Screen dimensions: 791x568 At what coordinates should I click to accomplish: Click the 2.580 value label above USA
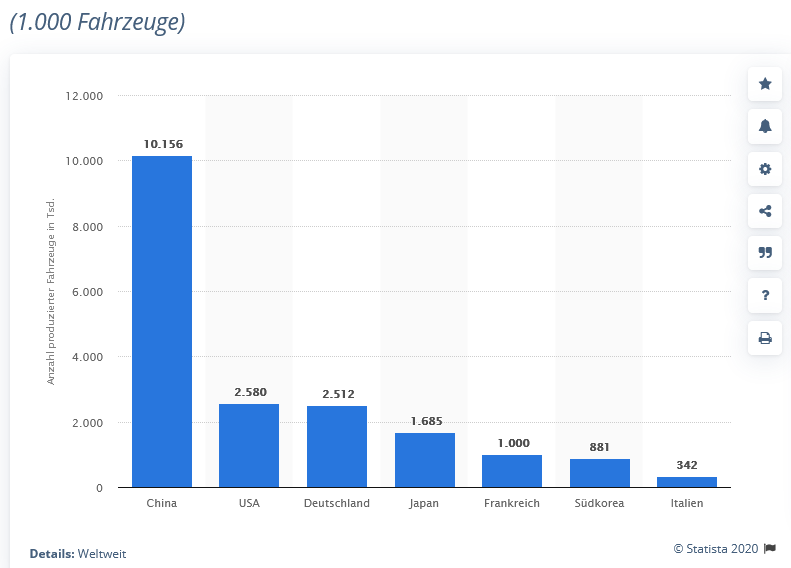(250, 392)
